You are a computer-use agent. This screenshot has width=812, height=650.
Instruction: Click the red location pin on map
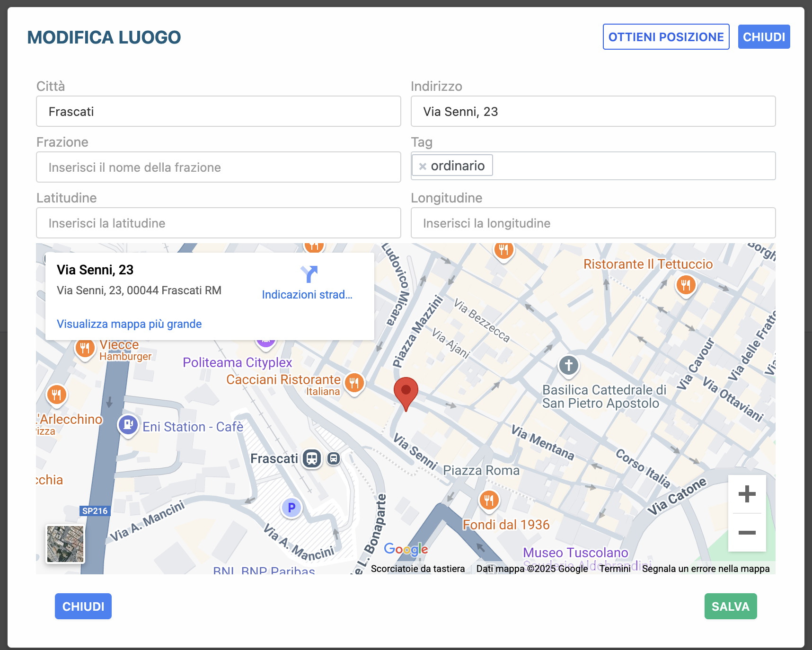(406, 393)
